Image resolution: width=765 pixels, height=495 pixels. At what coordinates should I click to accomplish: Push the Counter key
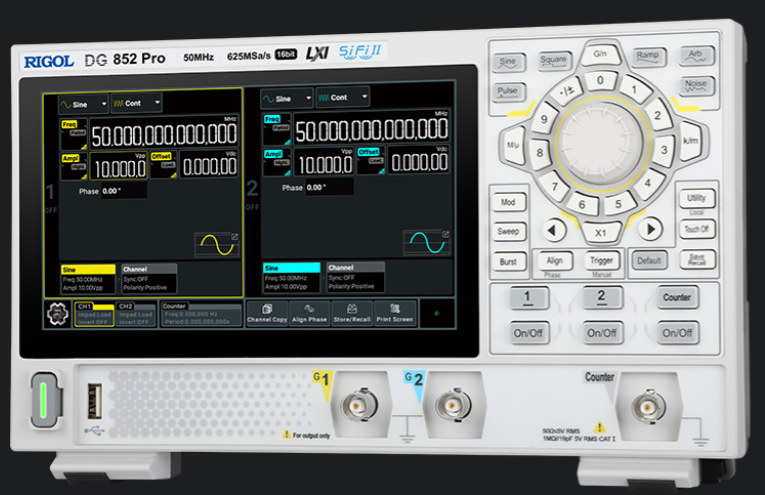pyautogui.click(x=677, y=297)
